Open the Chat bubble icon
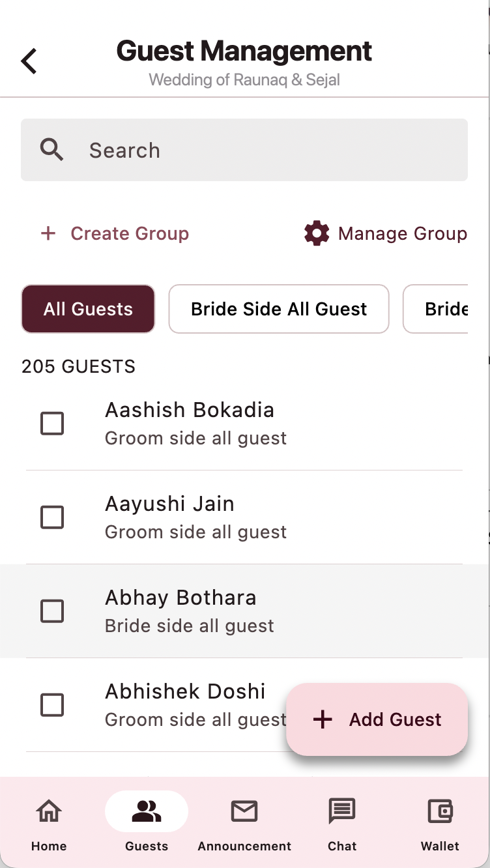This screenshot has width=490, height=868. (x=342, y=811)
